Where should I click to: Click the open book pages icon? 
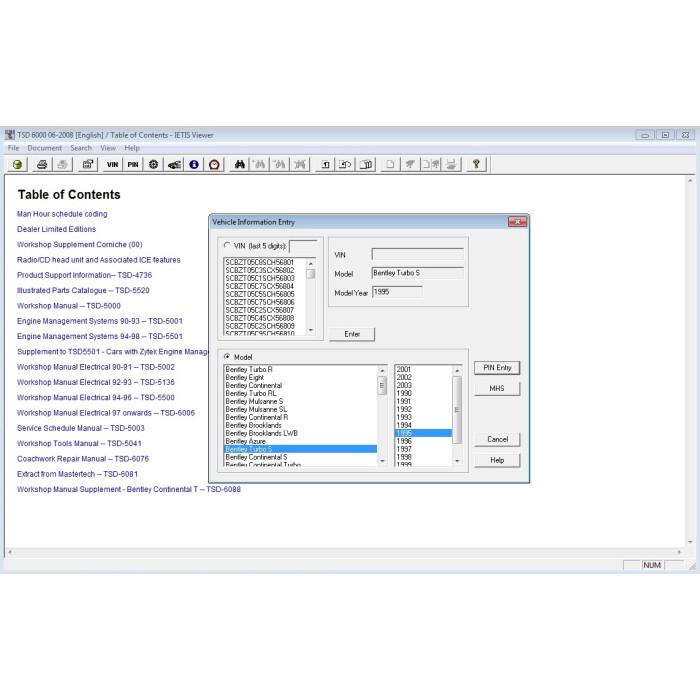pyautogui.click(x=366, y=165)
